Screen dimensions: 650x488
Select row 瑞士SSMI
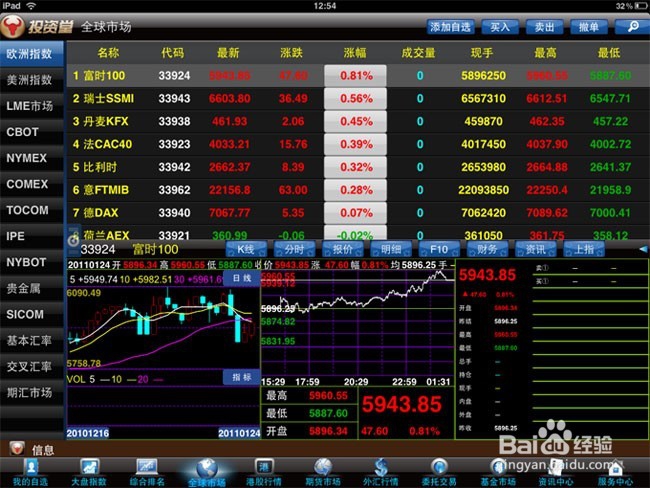(x=358, y=99)
